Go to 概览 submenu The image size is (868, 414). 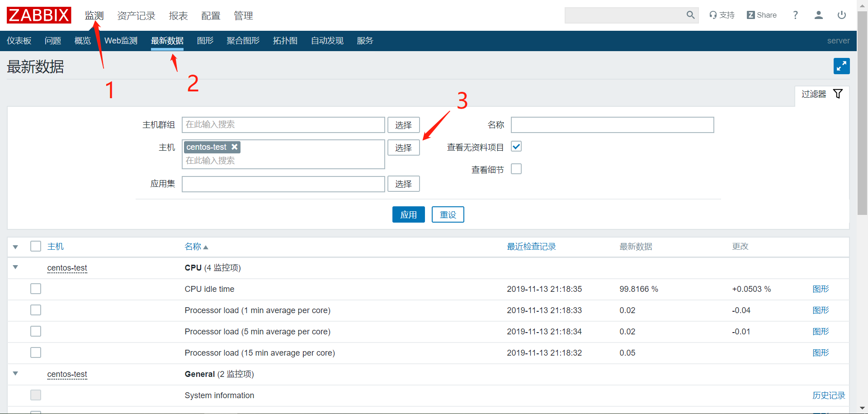83,41
